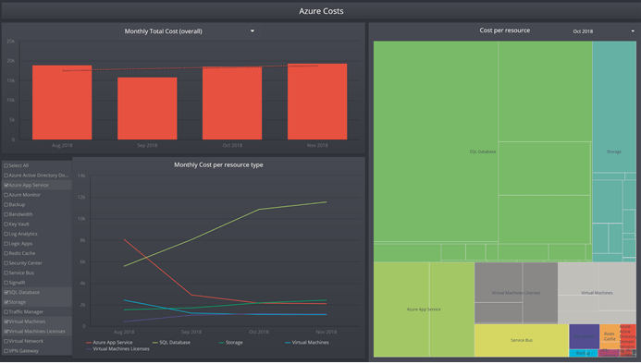Check the Virtual Network filter

pyautogui.click(x=6, y=342)
